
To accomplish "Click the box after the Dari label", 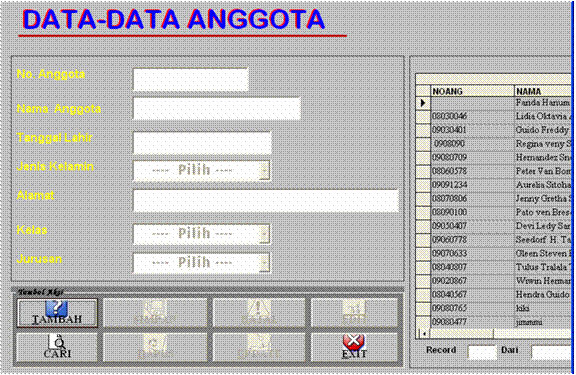I will tap(551, 353).
